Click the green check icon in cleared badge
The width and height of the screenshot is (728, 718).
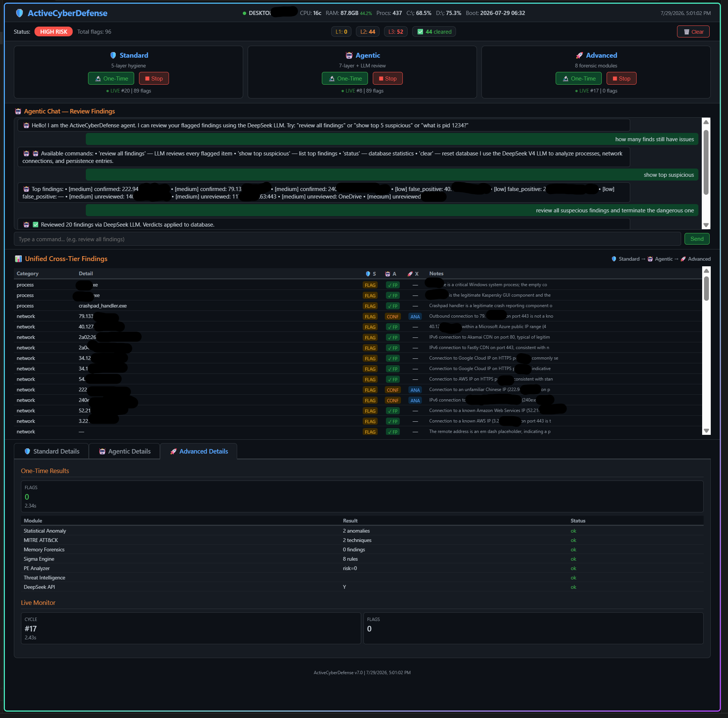coord(420,31)
